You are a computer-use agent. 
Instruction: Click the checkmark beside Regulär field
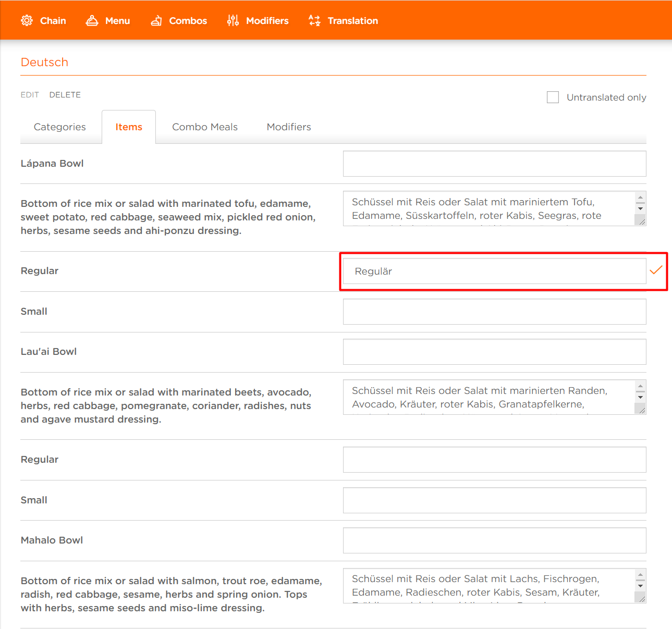656,270
